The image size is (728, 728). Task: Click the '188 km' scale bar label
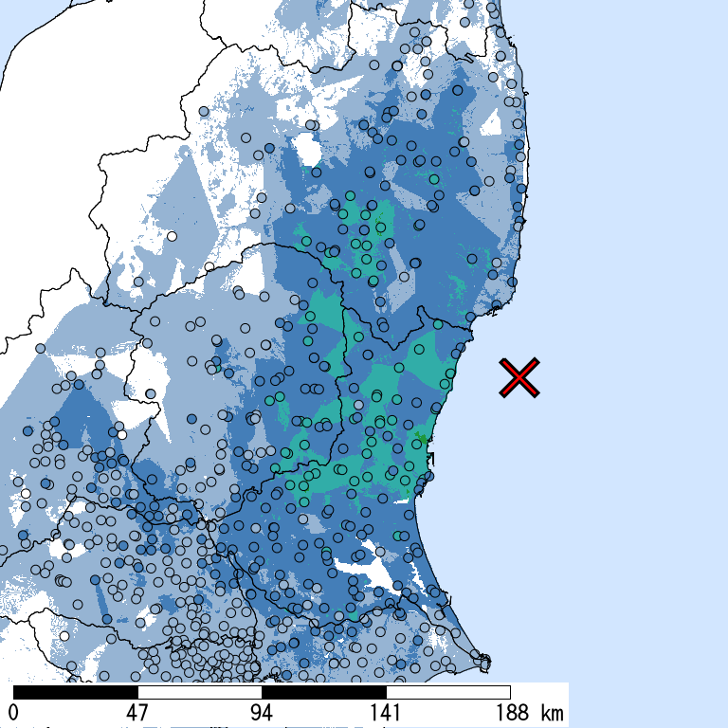[526, 713]
